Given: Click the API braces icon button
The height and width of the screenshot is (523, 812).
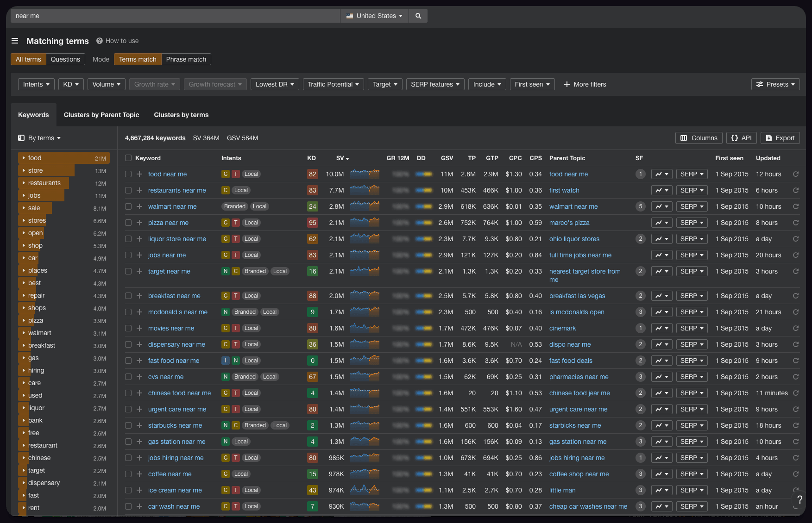Looking at the screenshot, I should coord(741,138).
